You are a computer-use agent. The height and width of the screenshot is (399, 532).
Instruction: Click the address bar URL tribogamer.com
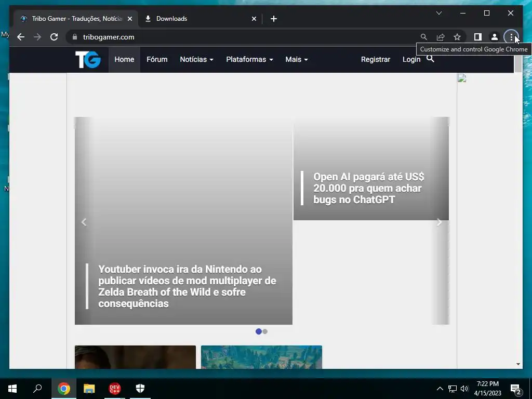click(x=109, y=37)
